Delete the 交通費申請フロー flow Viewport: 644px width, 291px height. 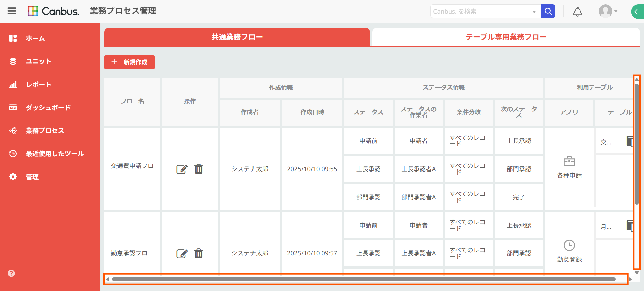point(199,169)
